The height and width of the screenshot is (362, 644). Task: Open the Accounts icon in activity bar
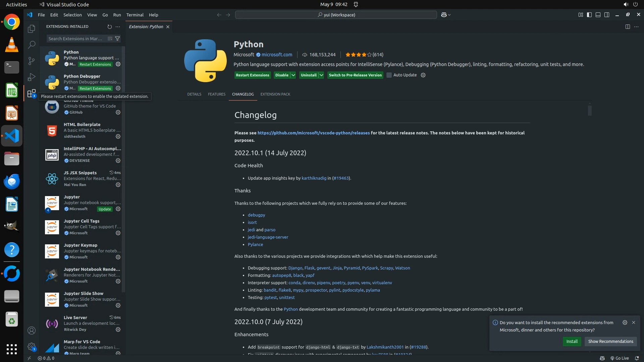(31, 330)
